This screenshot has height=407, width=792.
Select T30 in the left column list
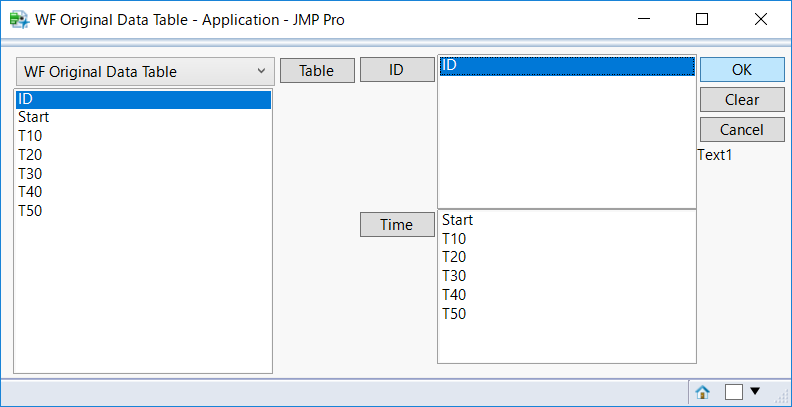tap(143, 174)
